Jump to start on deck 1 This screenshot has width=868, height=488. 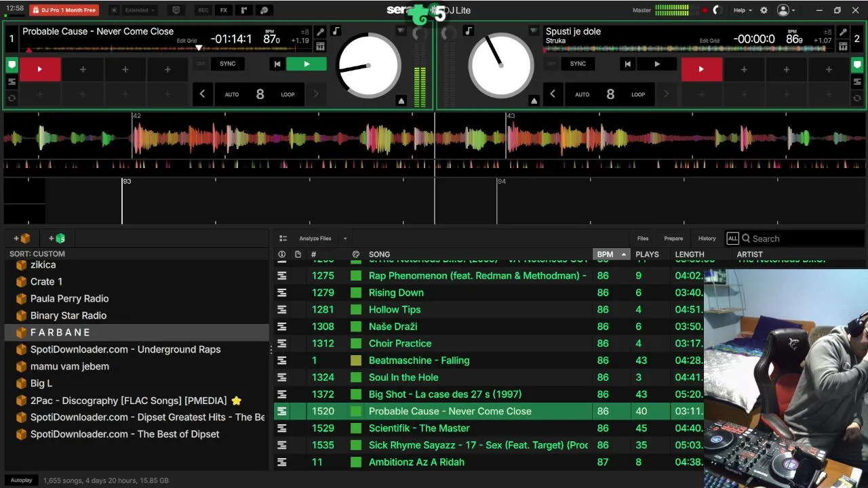click(x=277, y=64)
